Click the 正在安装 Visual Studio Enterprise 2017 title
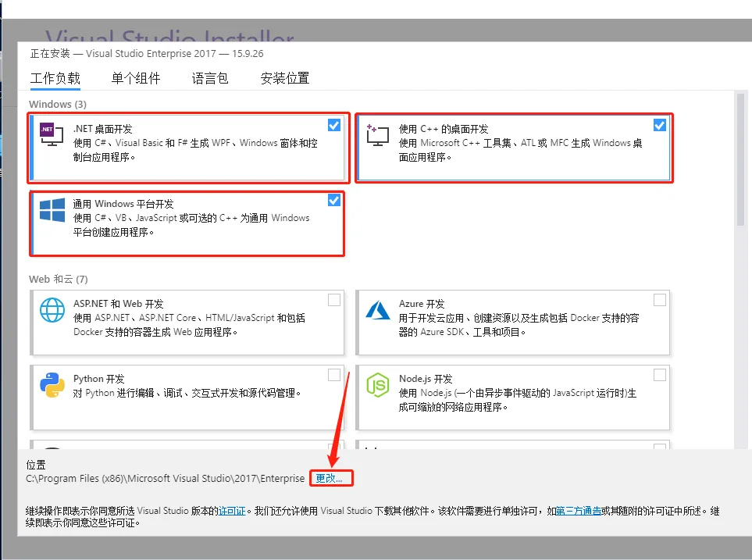Image resolution: width=752 pixels, height=560 pixels. (x=147, y=54)
